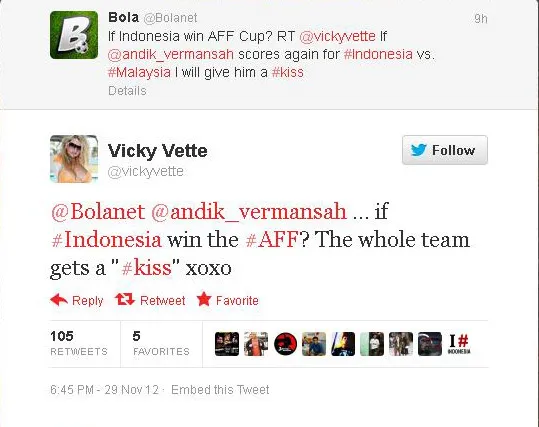Open the first retweeter avatar thumbnail
This screenshot has width=539, height=427.
point(227,344)
